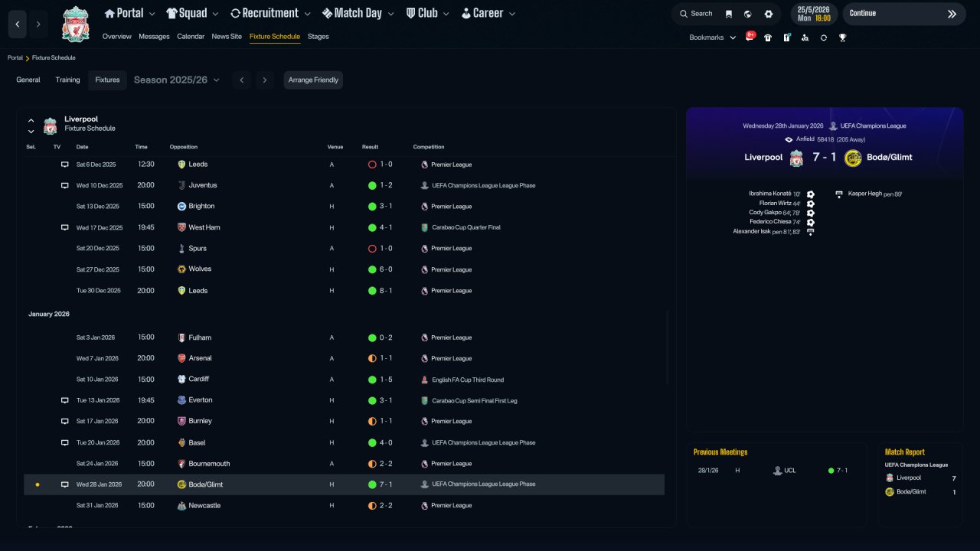Go to the previous season with the left arrow

[x=242, y=80]
